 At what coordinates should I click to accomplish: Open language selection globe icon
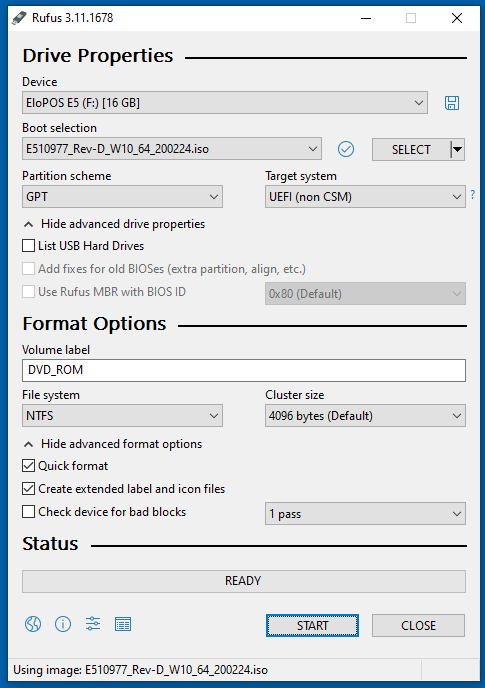(33, 624)
